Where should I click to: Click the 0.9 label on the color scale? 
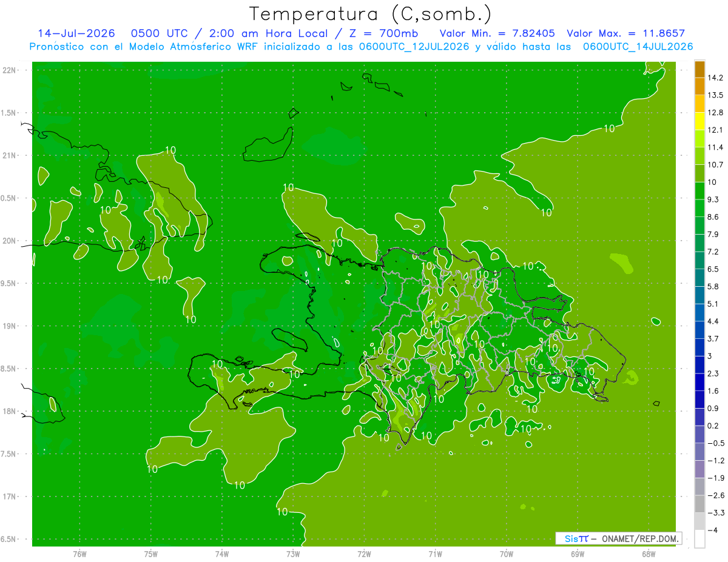point(713,408)
